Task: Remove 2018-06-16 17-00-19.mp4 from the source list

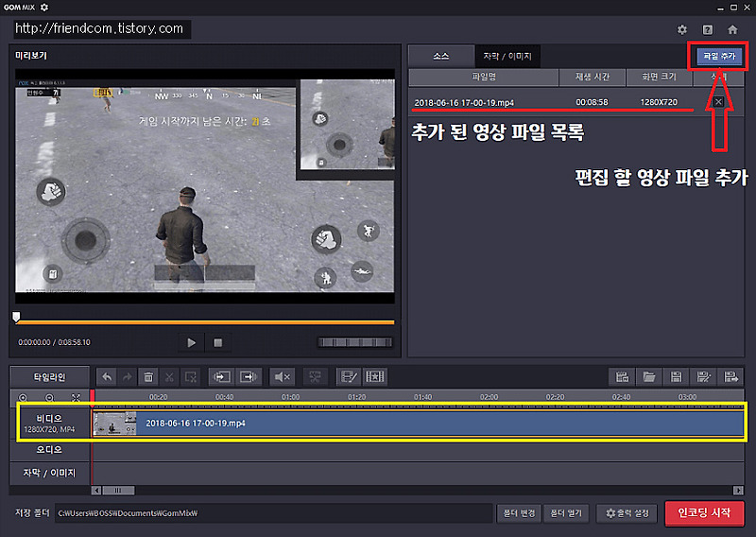Action: [718, 102]
